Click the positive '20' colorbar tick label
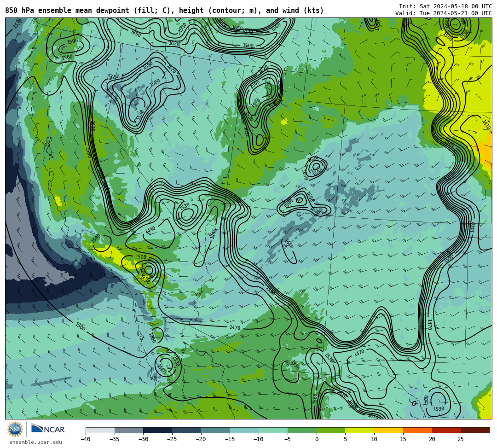 click(432, 439)
